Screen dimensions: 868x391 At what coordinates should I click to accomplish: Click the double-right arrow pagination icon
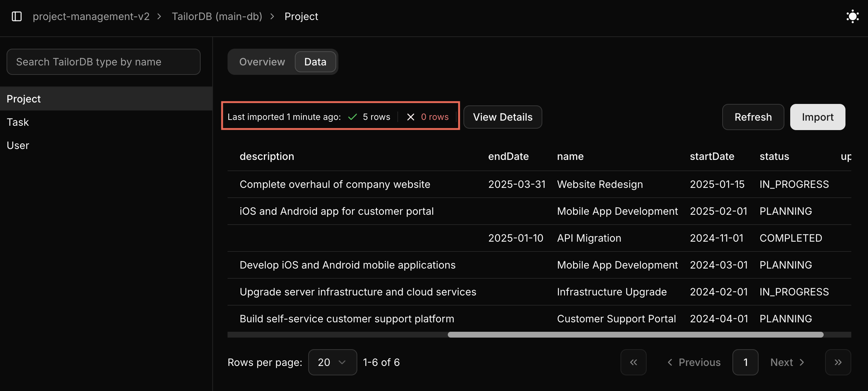tap(838, 362)
